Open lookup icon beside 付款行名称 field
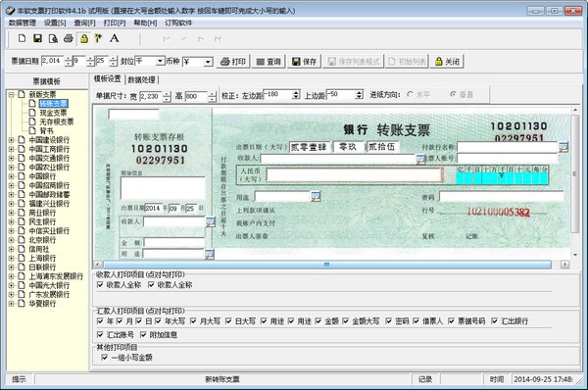Screen dimensions: 588x390 pyautogui.click(x=563, y=147)
